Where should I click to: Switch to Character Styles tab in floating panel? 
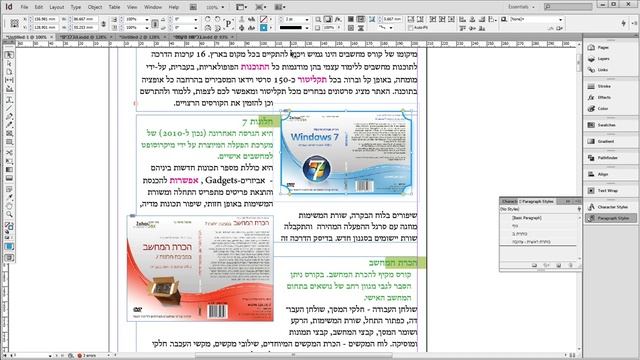[509, 201]
